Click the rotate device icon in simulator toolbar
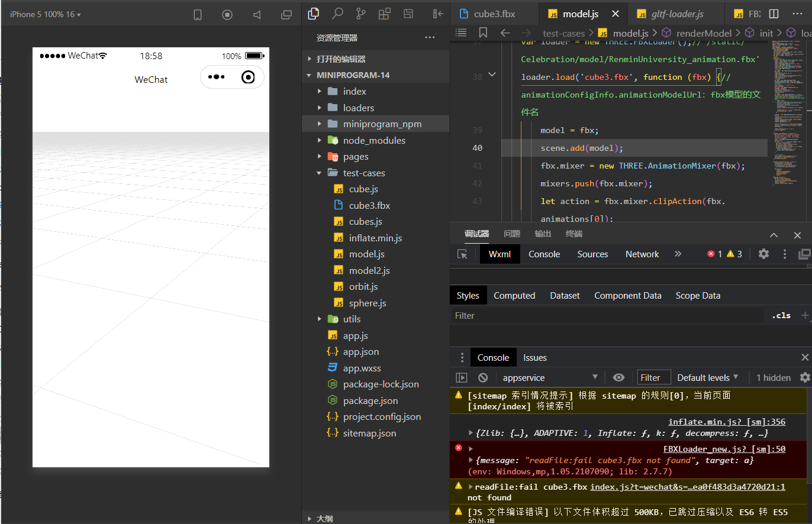The width and height of the screenshot is (812, 524). click(198, 15)
